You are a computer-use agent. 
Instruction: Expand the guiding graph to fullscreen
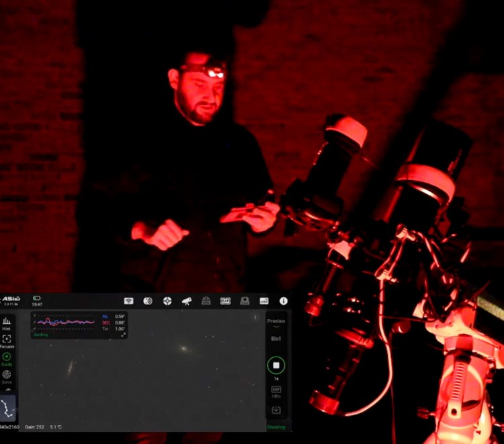pos(123,335)
